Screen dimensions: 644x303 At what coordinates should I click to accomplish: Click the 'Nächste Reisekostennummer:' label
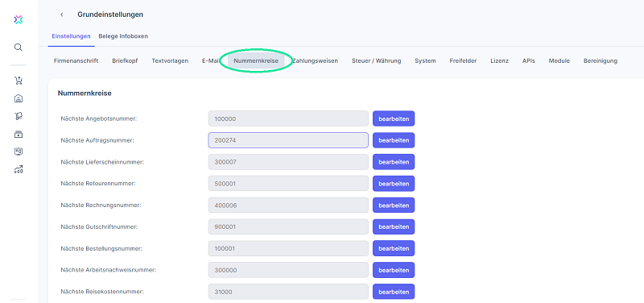102,292
